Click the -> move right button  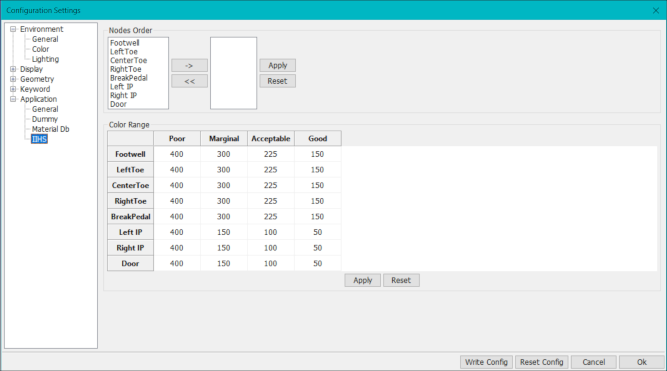click(189, 66)
